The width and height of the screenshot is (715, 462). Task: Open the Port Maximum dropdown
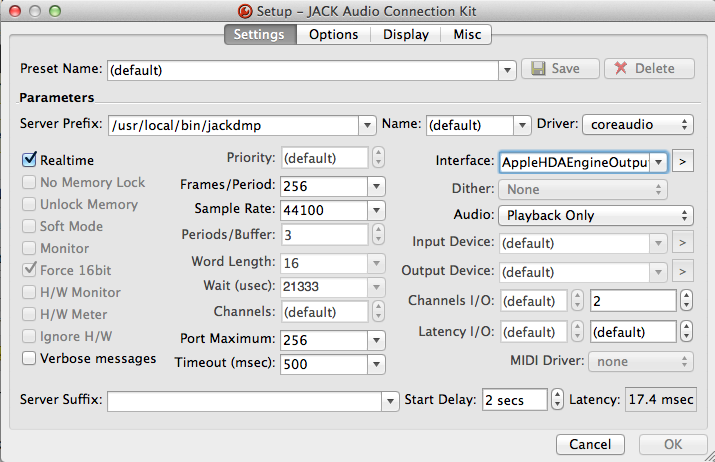[x=376, y=340]
